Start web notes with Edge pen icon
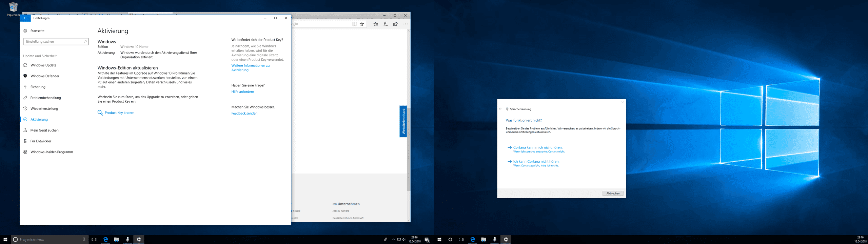Screen dimensions: 868x244 point(386,24)
